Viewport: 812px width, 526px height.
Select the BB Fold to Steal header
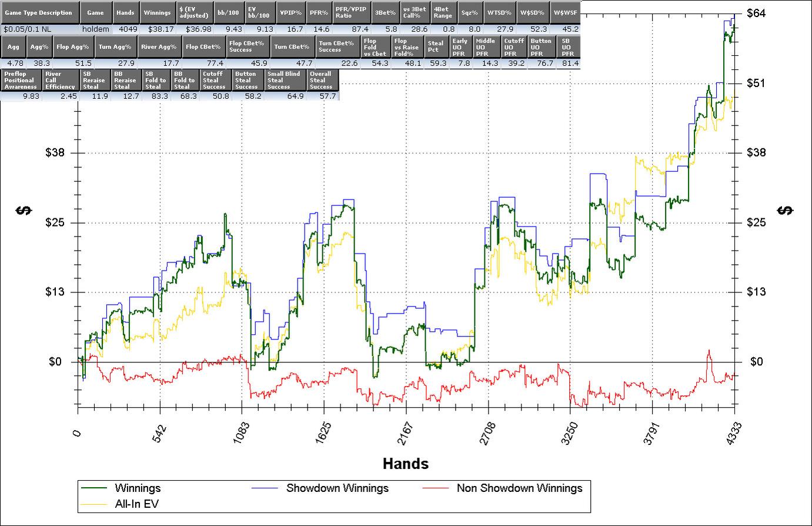point(185,80)
